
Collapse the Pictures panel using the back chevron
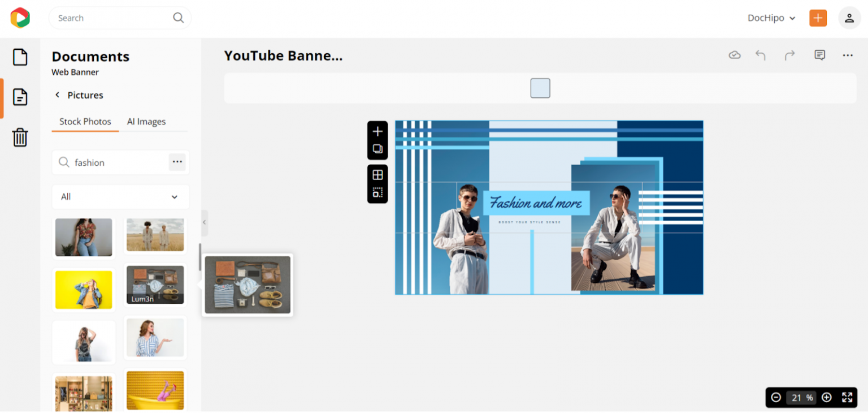point(57,95)
